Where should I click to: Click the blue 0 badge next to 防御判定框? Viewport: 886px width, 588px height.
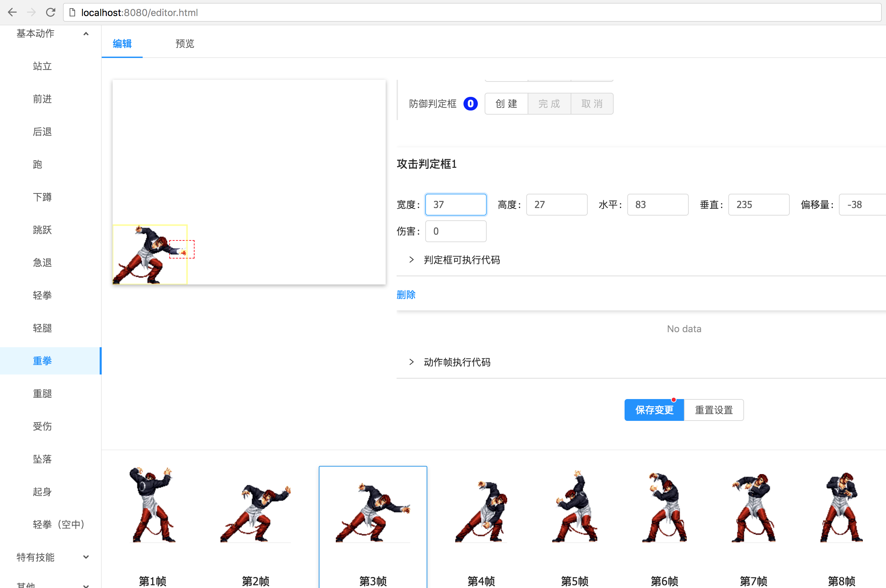[470, 104]
